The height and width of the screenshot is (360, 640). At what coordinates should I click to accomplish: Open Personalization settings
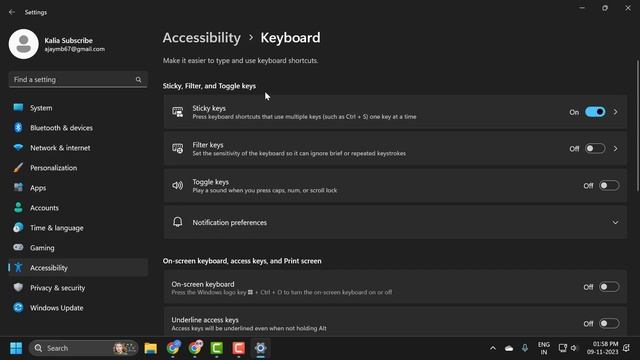(78, 168)
